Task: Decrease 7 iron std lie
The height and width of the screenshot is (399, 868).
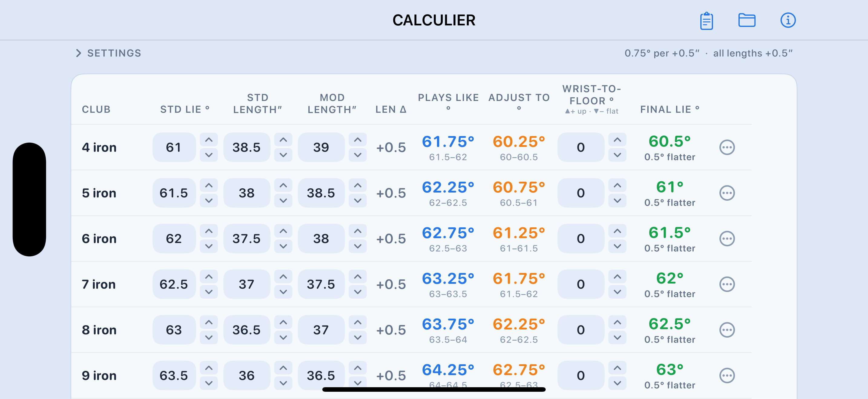Action: click(209, 292)
